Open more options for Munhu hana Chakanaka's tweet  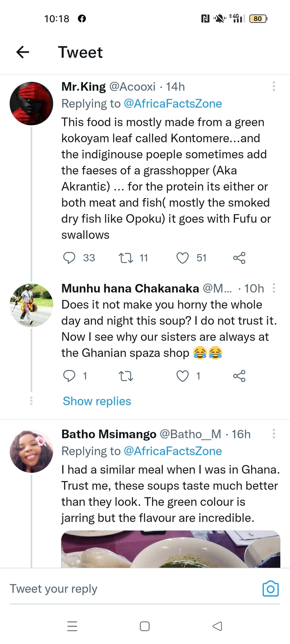(x=274, y=288)
